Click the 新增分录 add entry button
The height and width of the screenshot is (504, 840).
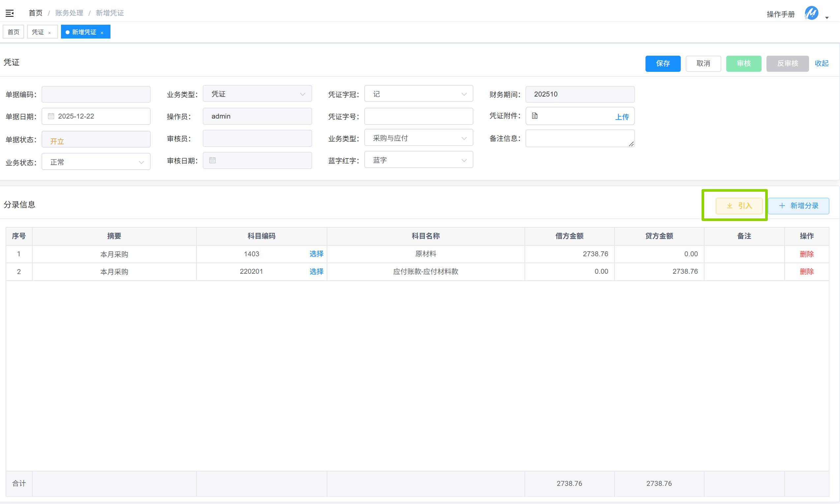[798, 206]
